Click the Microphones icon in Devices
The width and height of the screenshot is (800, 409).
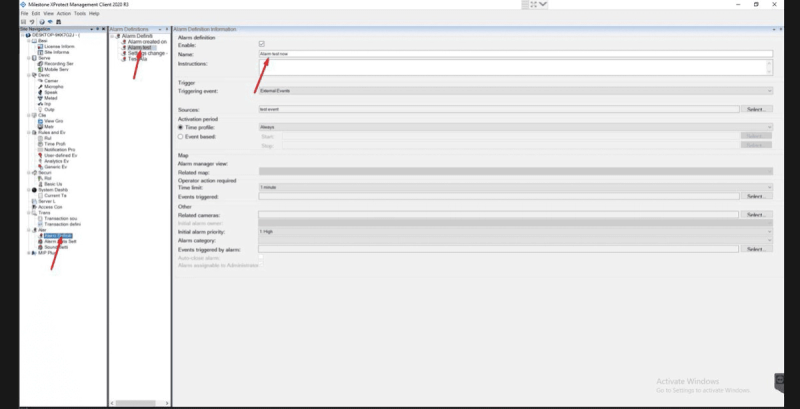pyautogui.click(x=40, y=87)
